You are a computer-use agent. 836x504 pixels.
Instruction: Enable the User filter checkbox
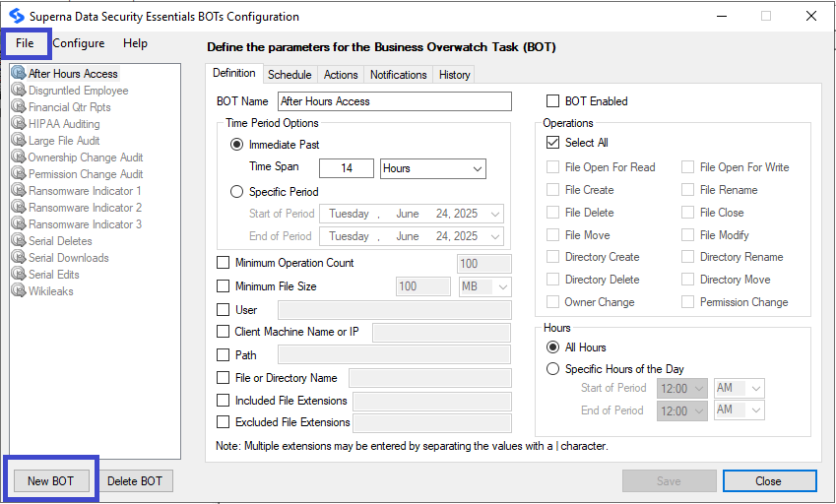223,309
